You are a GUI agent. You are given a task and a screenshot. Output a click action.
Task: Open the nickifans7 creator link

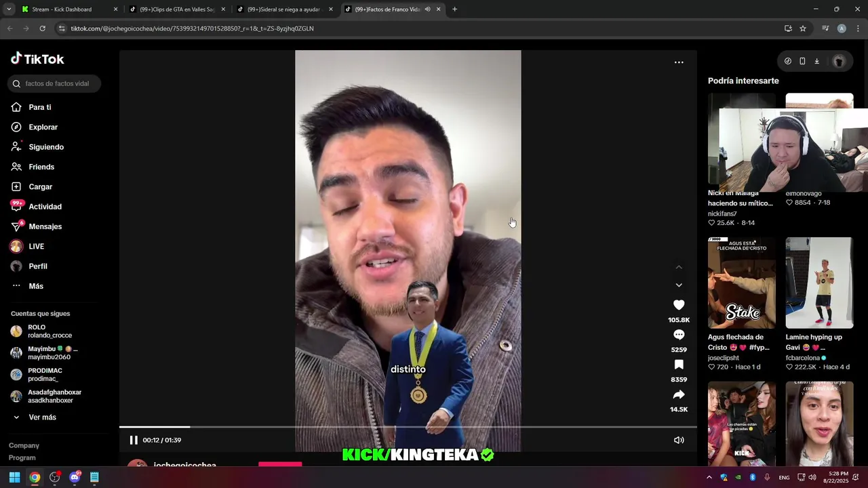click(x=722, y=213)
